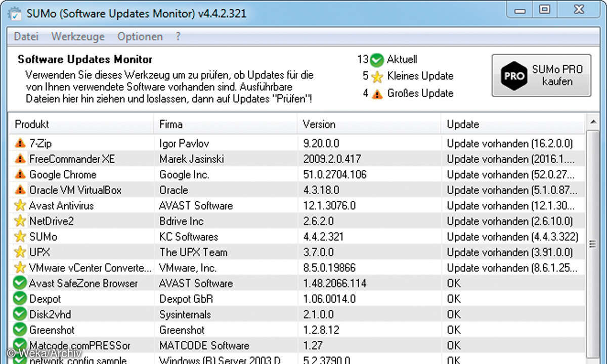Click the vertical scrollbar thumb
The height and width of the screenshot is (364, 607).
point(593,243)
